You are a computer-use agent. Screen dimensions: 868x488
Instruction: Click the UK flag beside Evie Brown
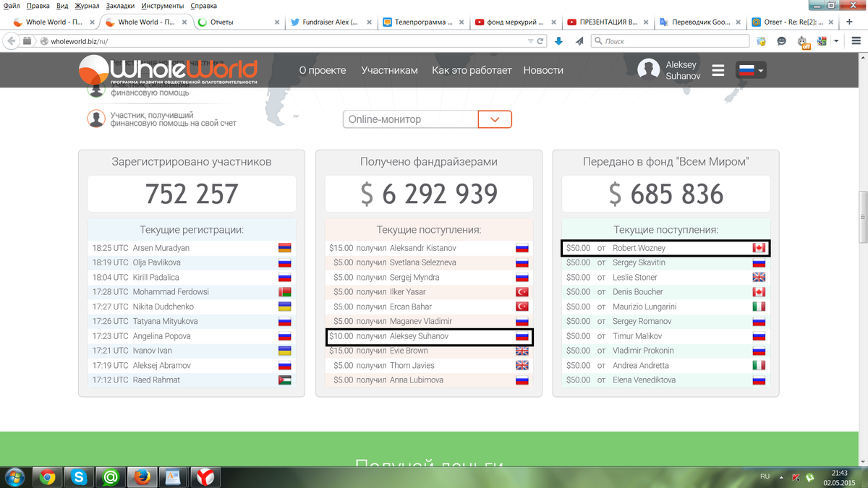coord(522,351)
